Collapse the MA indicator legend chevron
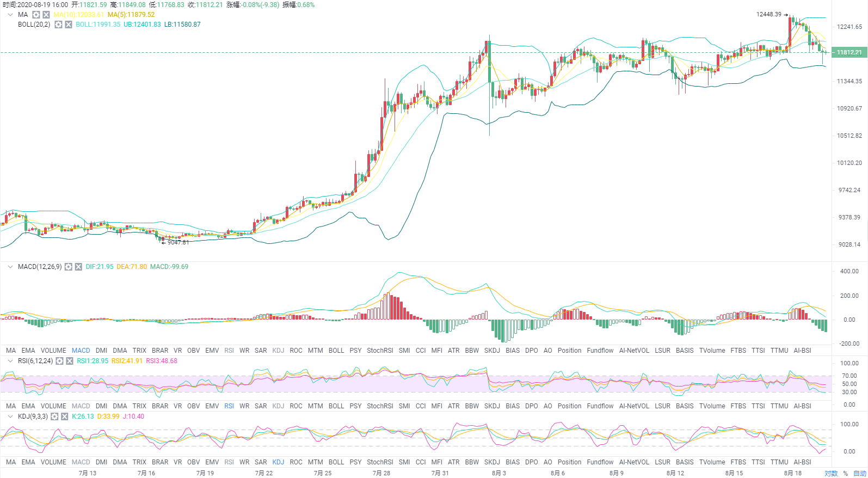The image size is (868, 478). point(10,15)
